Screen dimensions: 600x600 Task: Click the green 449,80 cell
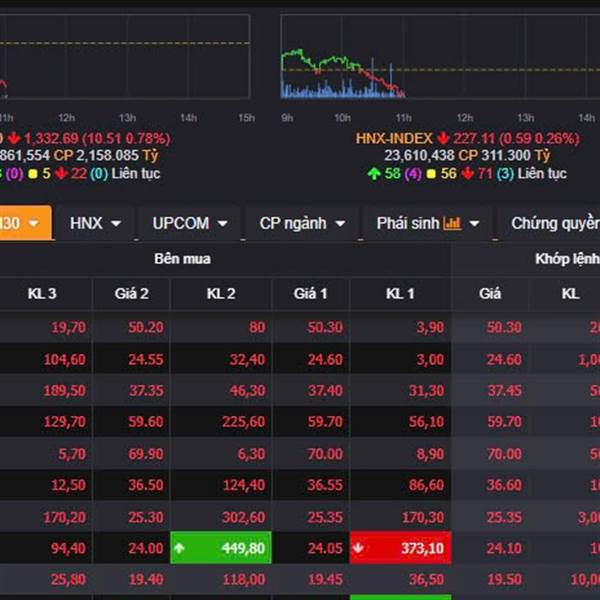click(x=221, y=548)
